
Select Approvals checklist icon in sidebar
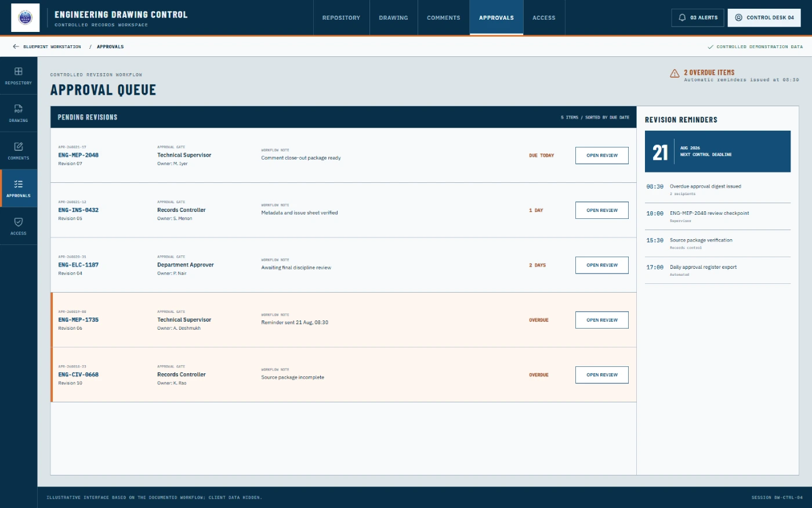[19, 184]
